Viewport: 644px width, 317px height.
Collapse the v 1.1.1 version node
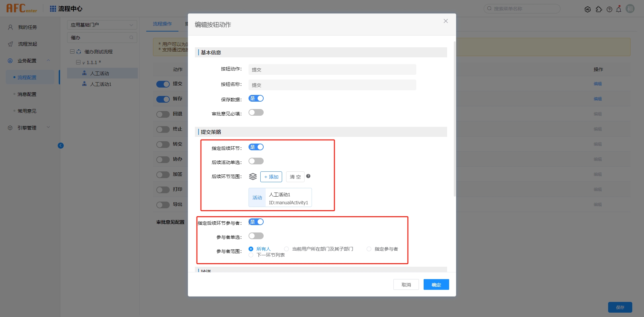[78, 62]
